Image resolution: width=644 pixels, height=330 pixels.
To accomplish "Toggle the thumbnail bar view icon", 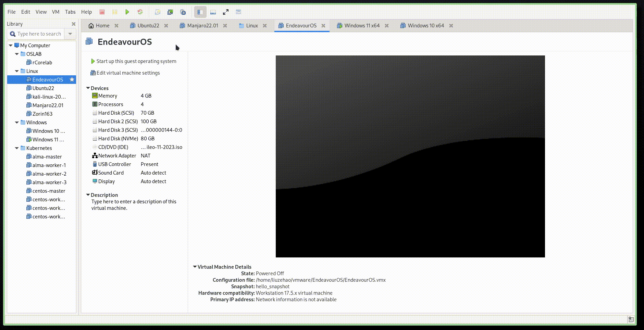I will tap(213, 12).
